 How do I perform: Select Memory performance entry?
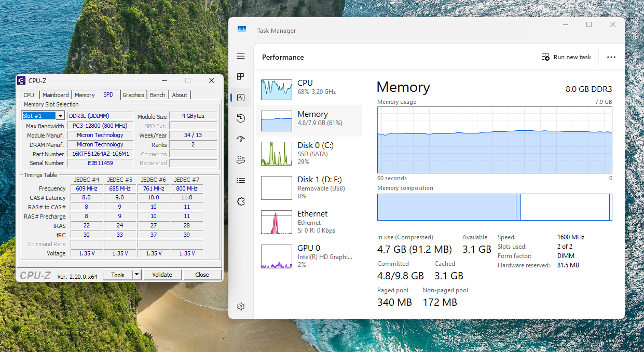pyautogui.click(x=309, y=121)
